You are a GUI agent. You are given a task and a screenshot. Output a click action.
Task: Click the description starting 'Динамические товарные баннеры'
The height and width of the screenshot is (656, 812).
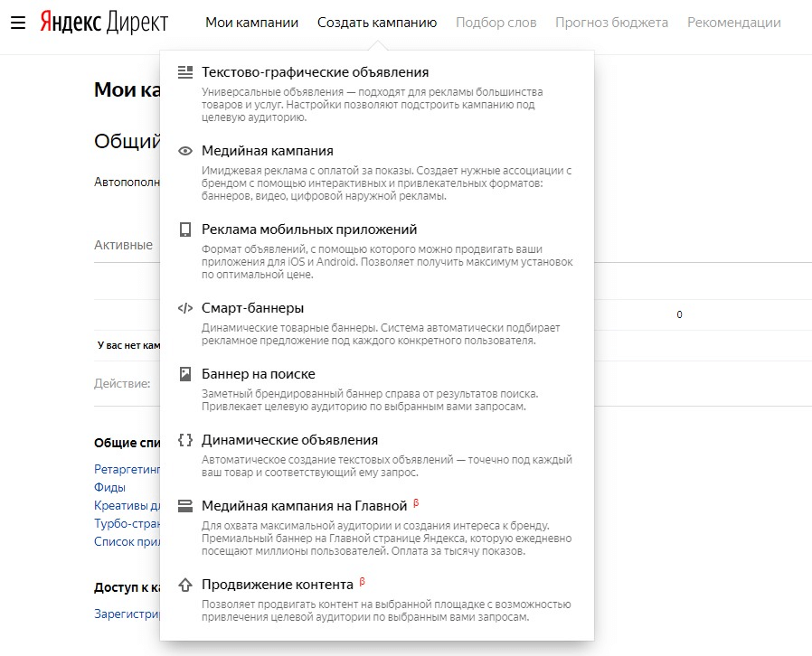pyautogui.click(x=381, y=334)
